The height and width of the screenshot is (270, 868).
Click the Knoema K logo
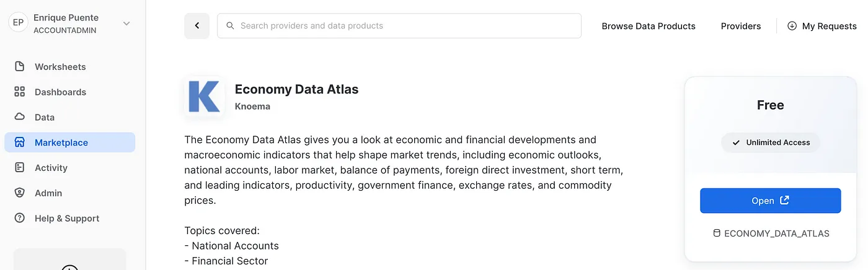point(205,97)
